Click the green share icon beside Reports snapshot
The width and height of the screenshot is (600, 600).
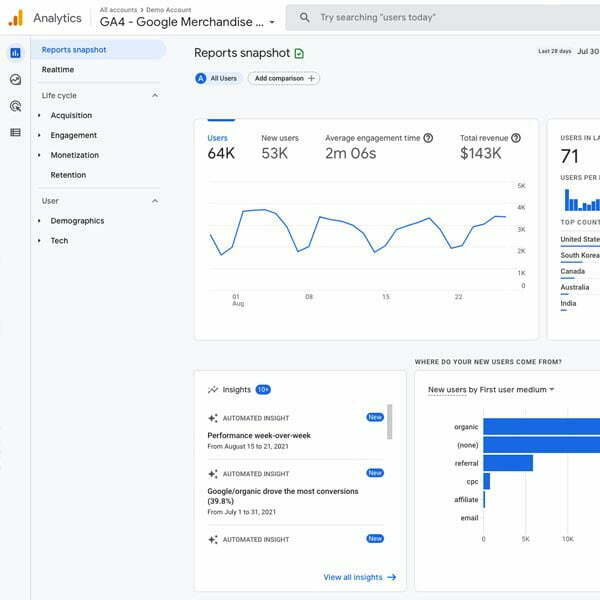click(x=299, y=53)
